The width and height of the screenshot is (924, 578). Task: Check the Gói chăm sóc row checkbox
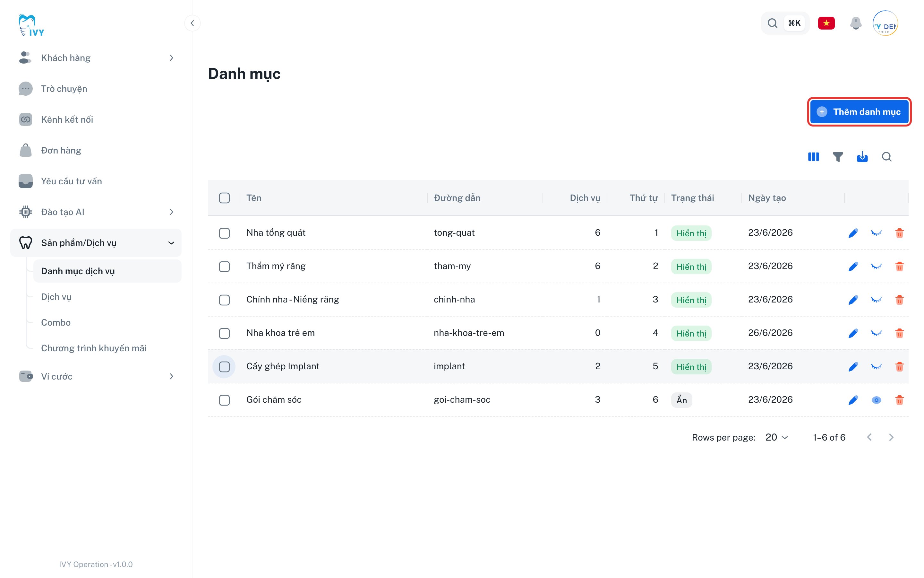224,400
